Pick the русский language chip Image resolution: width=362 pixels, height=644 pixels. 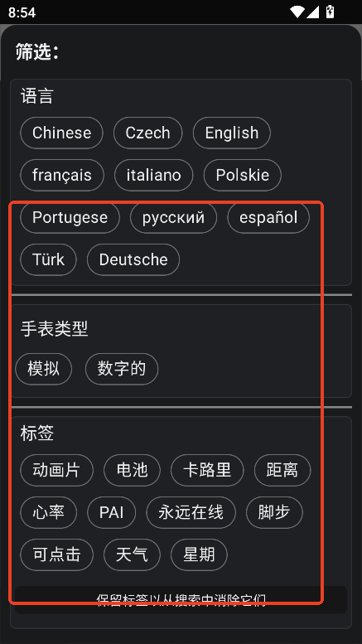tap(174, 217)
